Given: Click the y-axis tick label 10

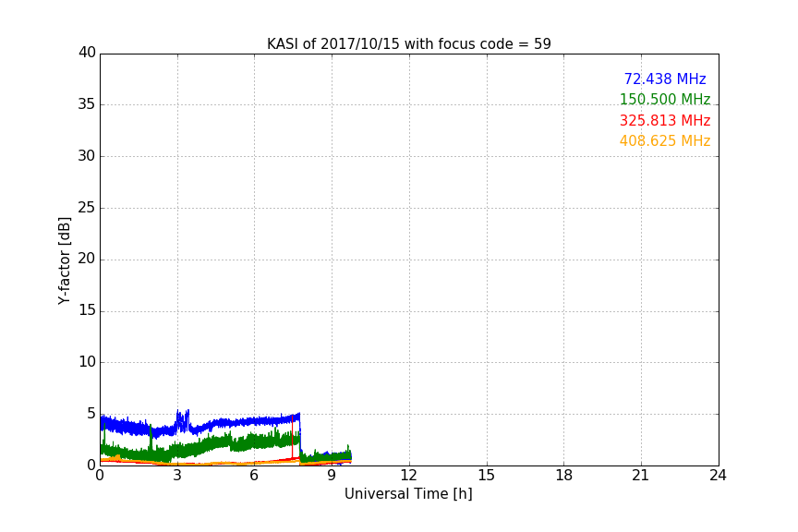Looking at the screenshot, I should click(x=87, y=362).
